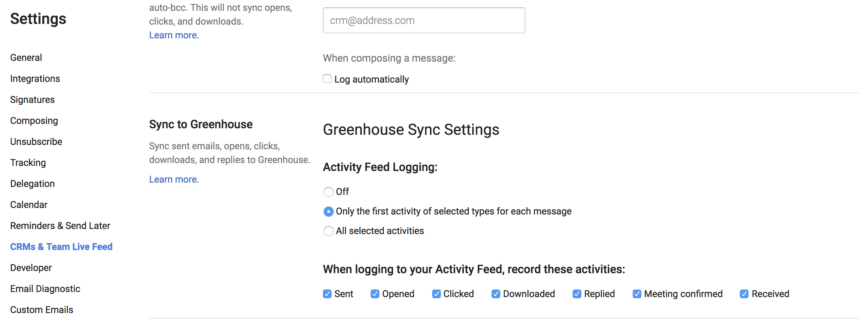Open Email Diagnostic page

(x=45, y=289)
